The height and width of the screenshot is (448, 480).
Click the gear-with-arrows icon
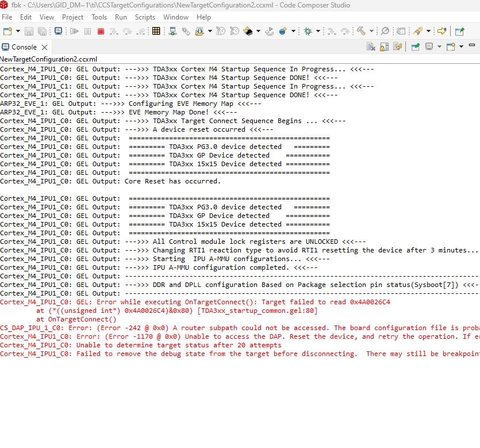186,31
